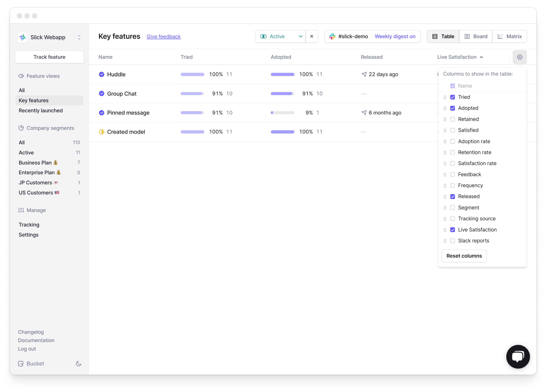Click the Slack logo next to #slick-demo
The height and width of the screenshot is (392, 546).
coord(332,36)
